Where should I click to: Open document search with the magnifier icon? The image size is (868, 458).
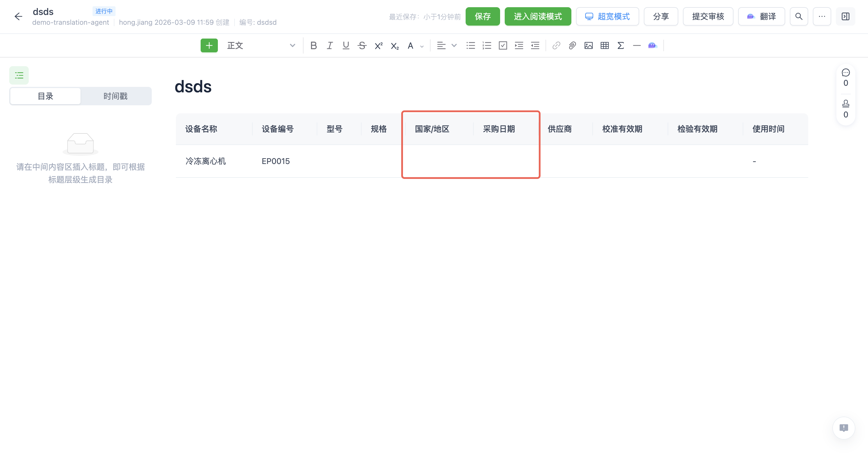798,16
